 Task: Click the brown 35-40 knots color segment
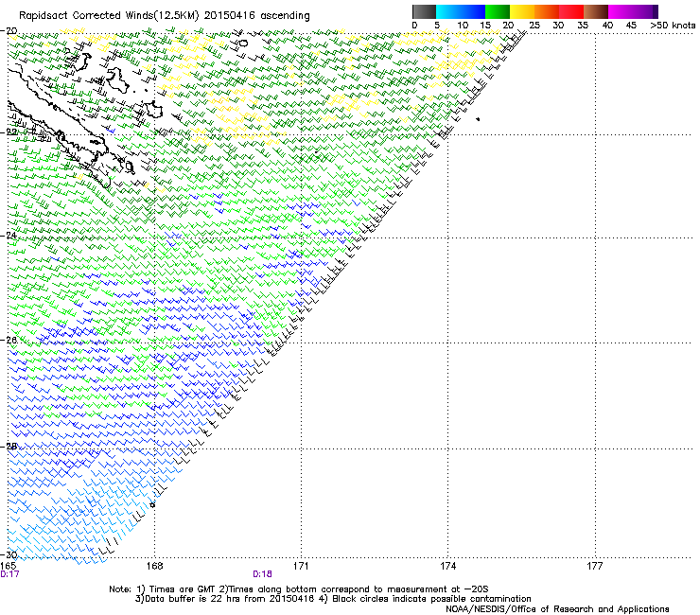(596, 11)
